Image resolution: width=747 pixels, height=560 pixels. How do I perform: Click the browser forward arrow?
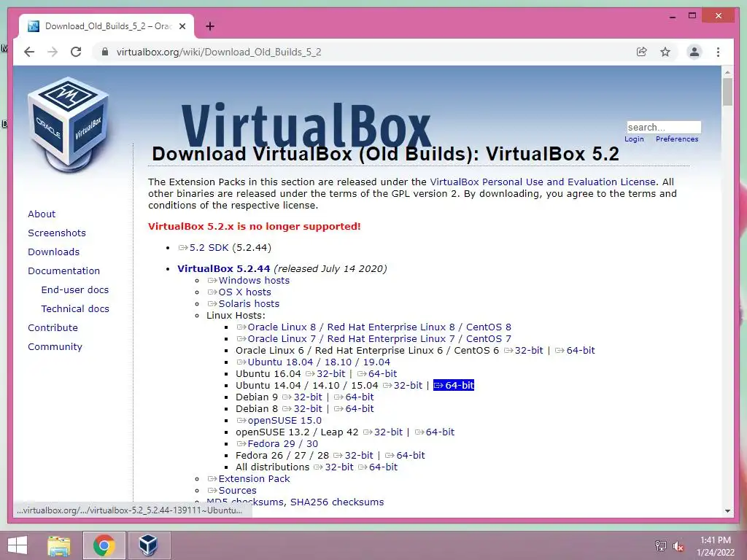click(53, 52)
